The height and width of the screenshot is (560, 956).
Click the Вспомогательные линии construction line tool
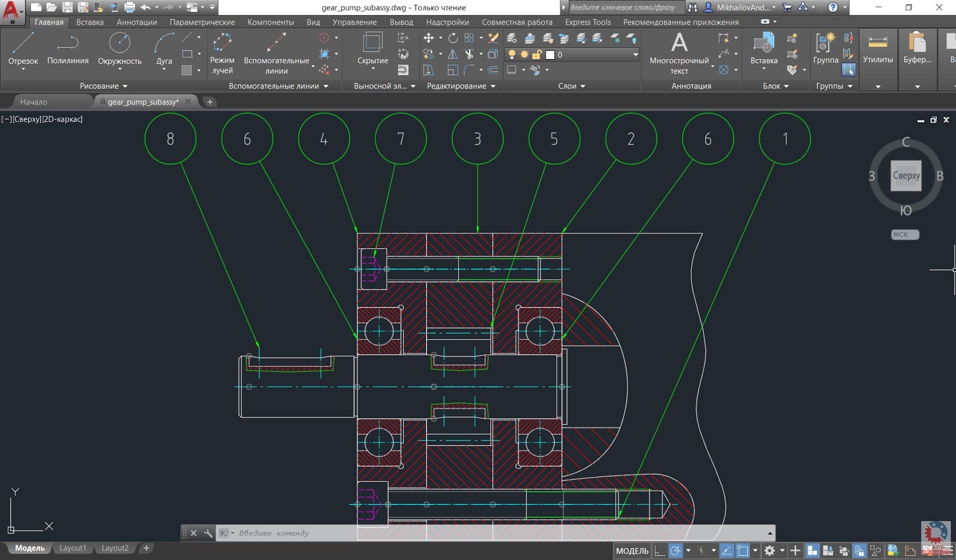(x=276, y=53)
